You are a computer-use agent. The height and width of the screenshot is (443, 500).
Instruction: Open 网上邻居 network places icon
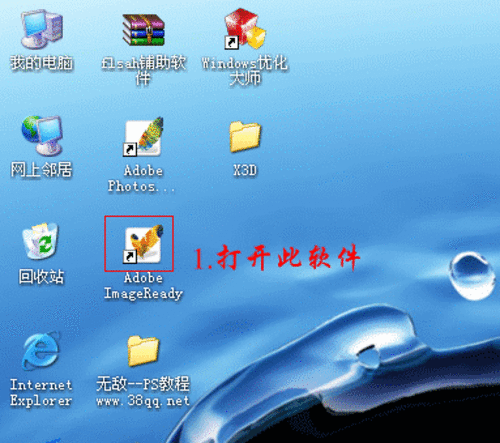(42, 136)
